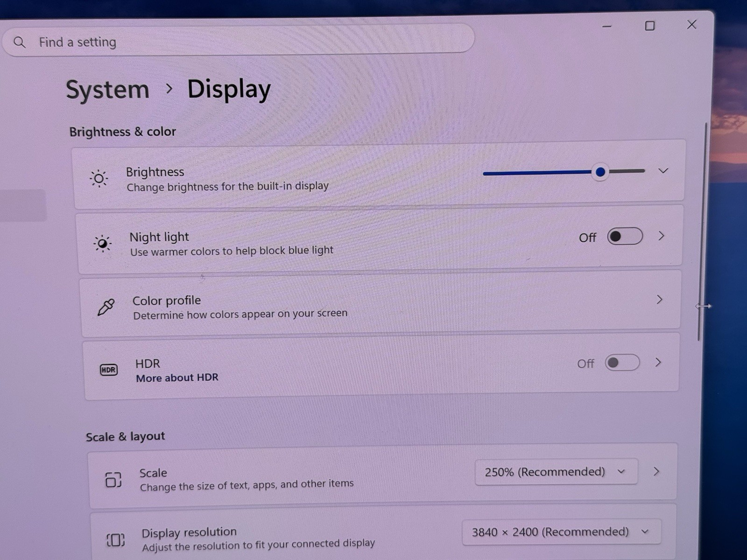This screenshot has width=747, height=560.
Task: Click the Brightness sun icon
Action: (x=99, y=178)
